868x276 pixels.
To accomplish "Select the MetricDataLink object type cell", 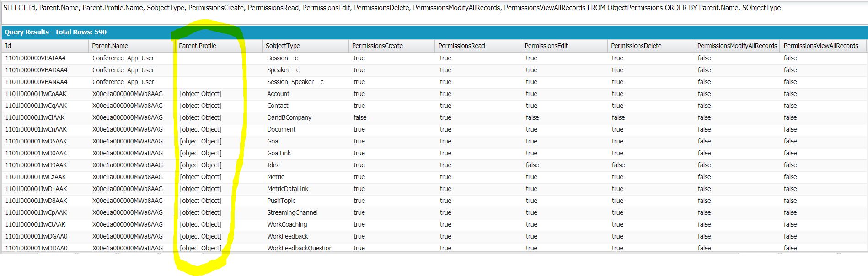I will (x=288, y=189).
